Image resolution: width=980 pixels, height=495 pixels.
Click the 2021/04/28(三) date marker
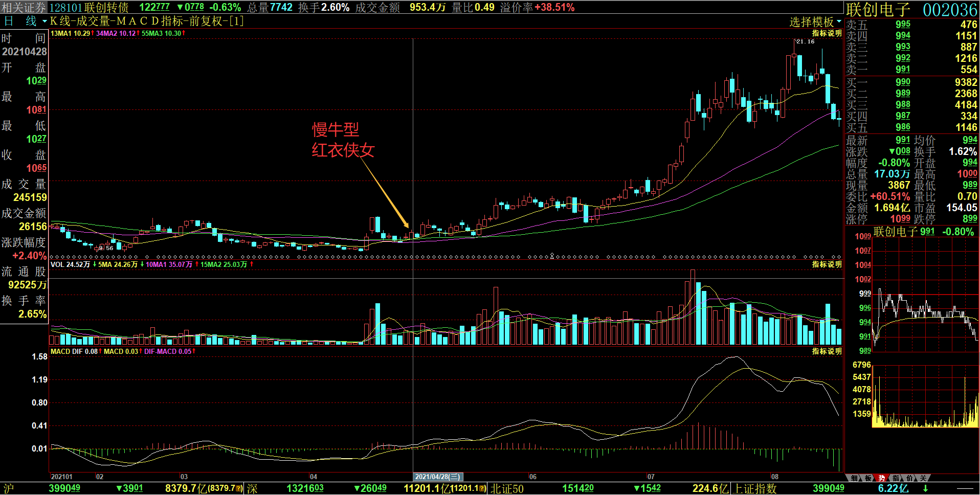[x=438, y=477]
